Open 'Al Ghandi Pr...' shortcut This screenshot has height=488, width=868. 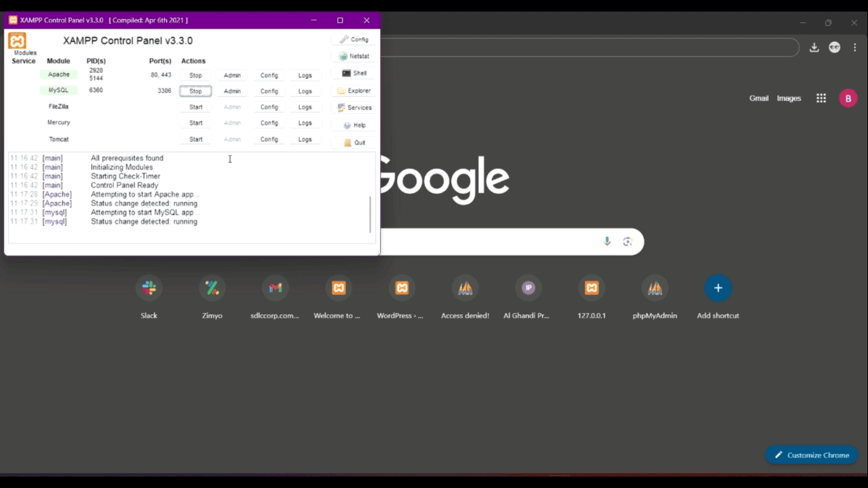(528, 288)
